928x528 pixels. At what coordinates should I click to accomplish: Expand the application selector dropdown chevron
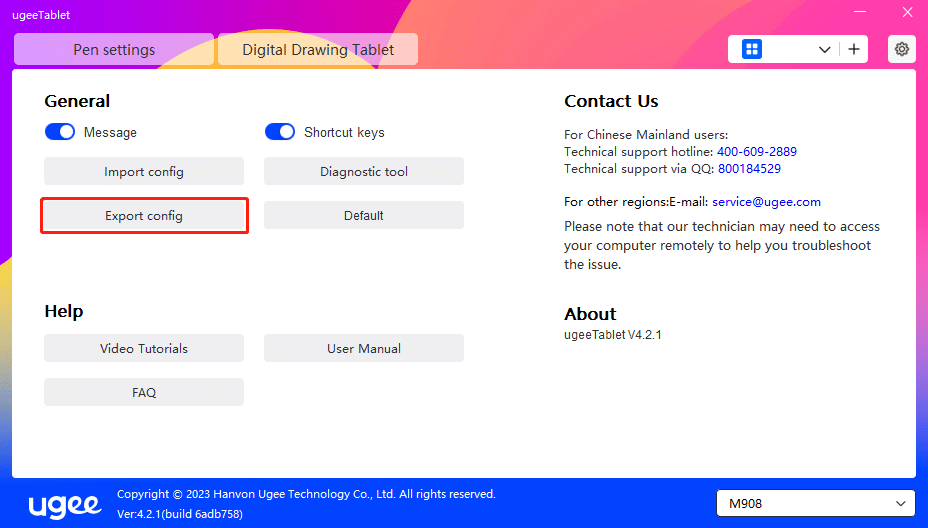[824, 50]
